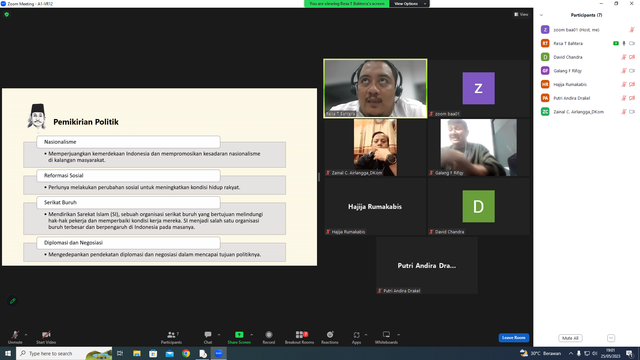Open Task View on taskbar

click(x=120, y=353)
